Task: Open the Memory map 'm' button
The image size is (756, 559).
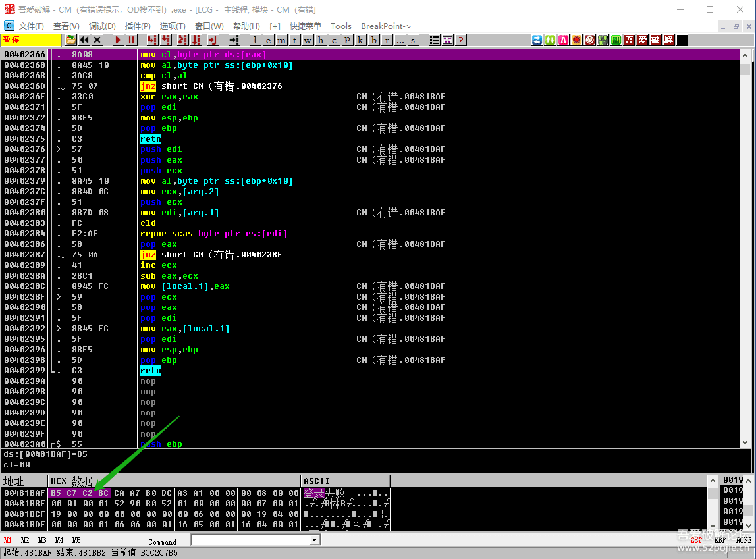Action: coord(281,40)
